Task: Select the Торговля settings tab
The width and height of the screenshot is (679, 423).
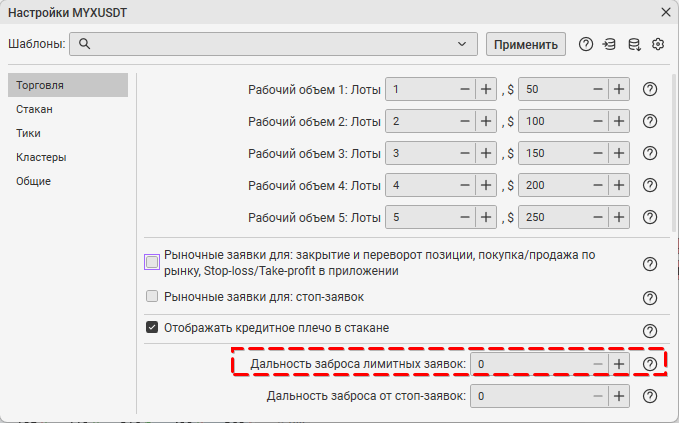Action: [68, 85]
